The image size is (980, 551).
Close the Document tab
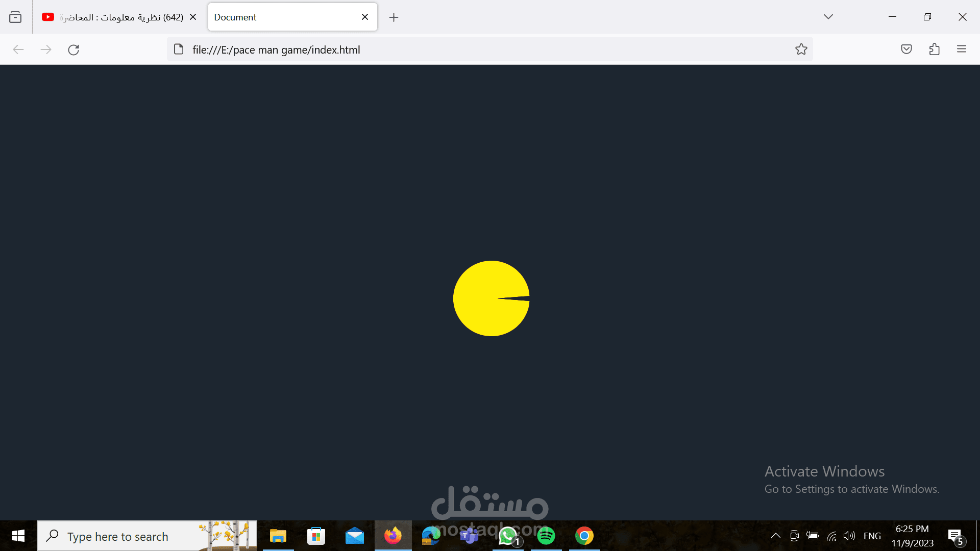(365, 17)
